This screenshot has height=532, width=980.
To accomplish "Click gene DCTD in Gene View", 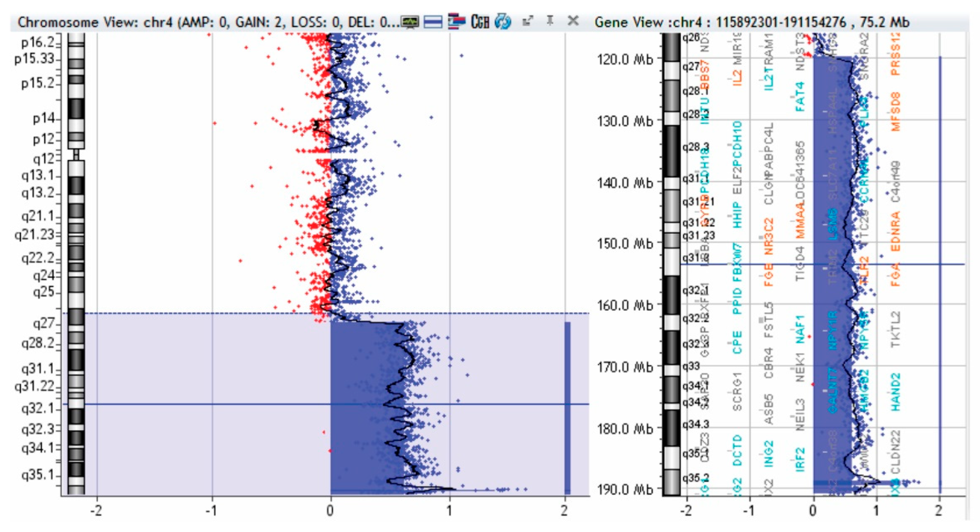I will tap(737, 451).
